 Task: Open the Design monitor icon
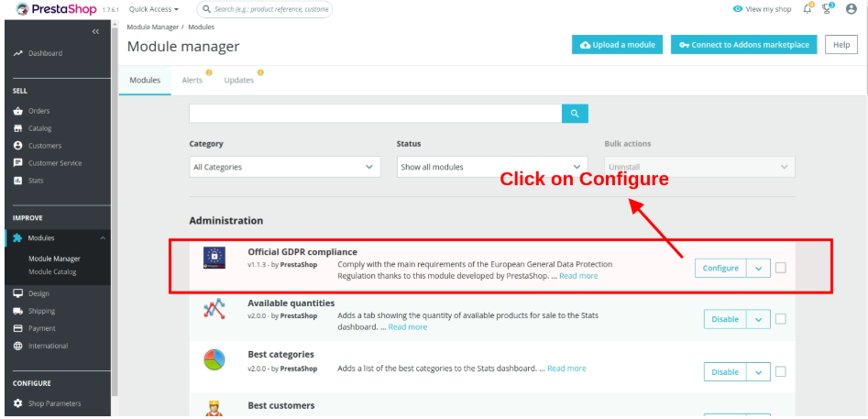[x=18, y=293]
